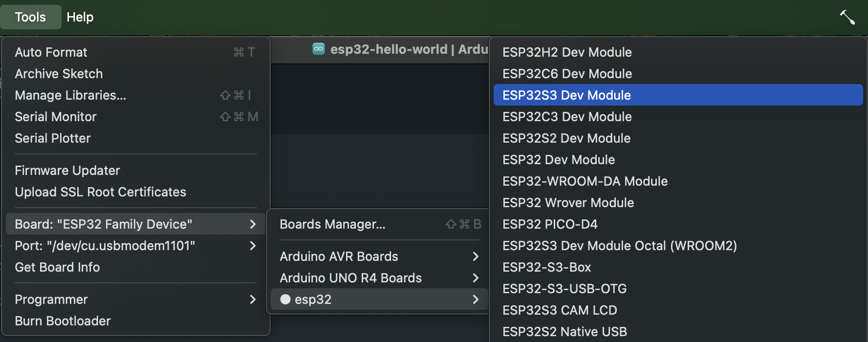
Task: Select the ESP32-S3-USB-OTG board
Action: coord(678,289)
